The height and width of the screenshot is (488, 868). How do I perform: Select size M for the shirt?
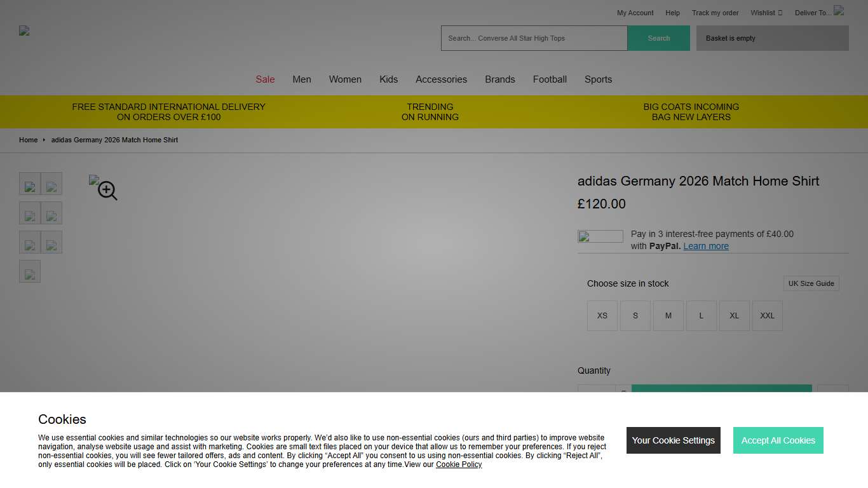pos(668,316)
